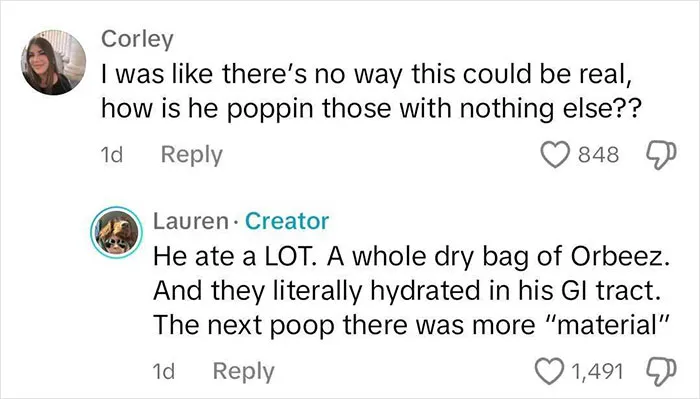Click the 1,491 likes count

click(x=597, y=371)
